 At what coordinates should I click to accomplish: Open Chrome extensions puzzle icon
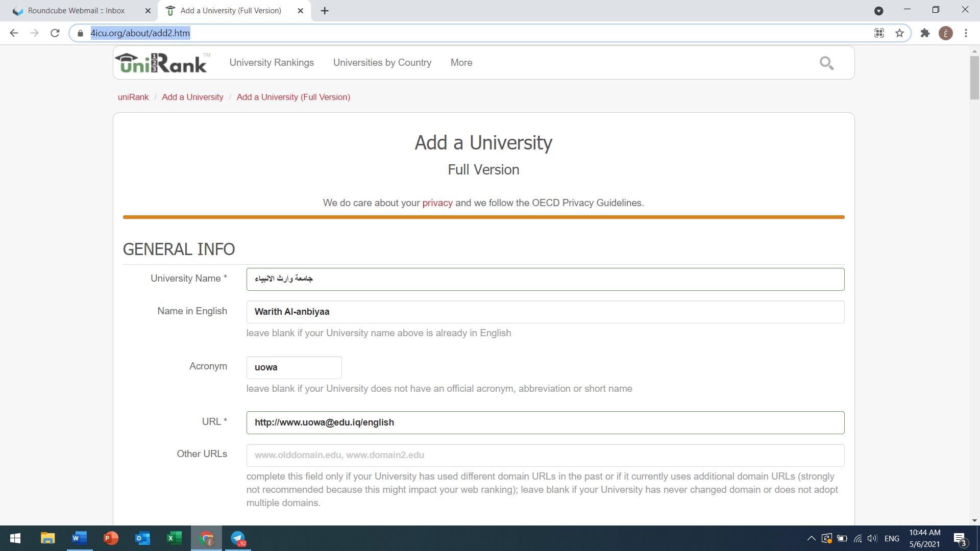tap(925, 33)
